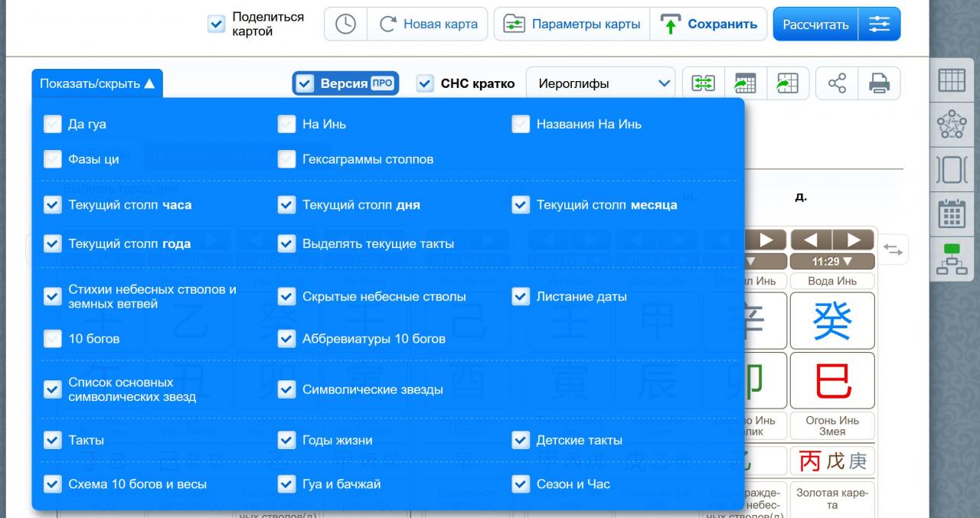The height and width of the screenshot is (518, 980).
Task: Toggle 'Детские такты' checkbox
Action: click(521, 440)
